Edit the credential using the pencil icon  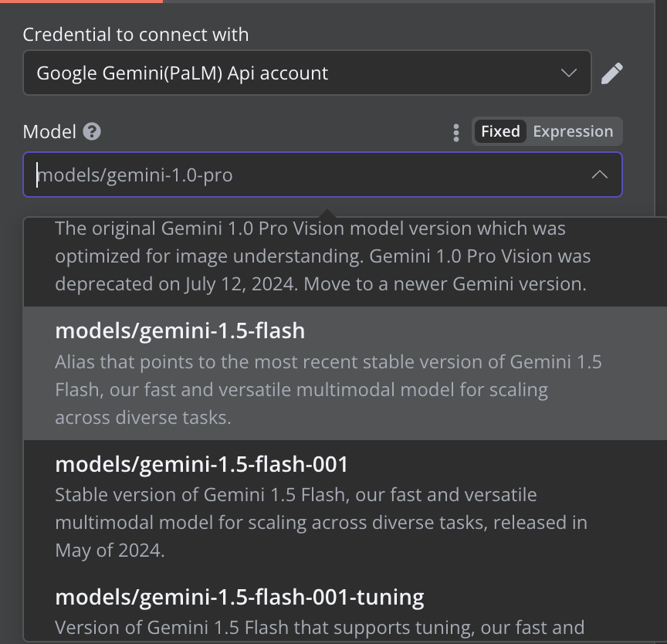click(611, 73)
